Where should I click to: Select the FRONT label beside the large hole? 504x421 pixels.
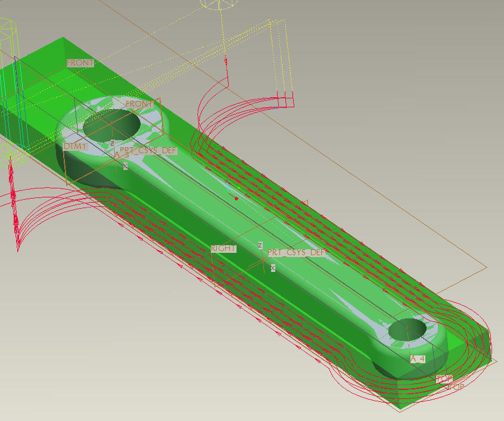point(139,104)
